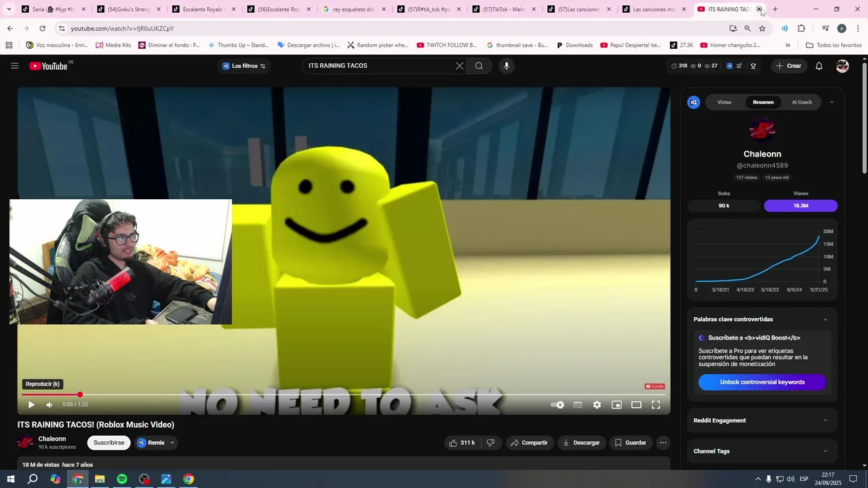Switch to AI Coach tab

(x=802, y=102)
